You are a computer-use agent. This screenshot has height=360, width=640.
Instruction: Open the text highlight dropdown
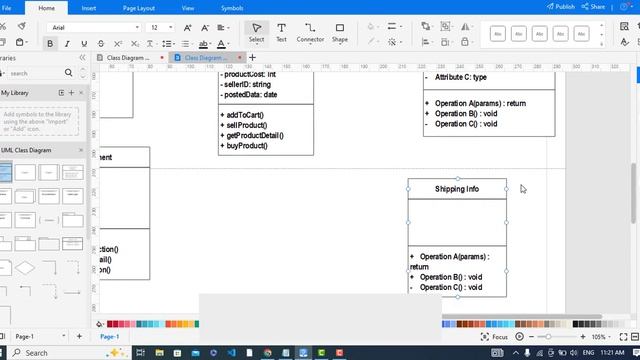(204, 44)
